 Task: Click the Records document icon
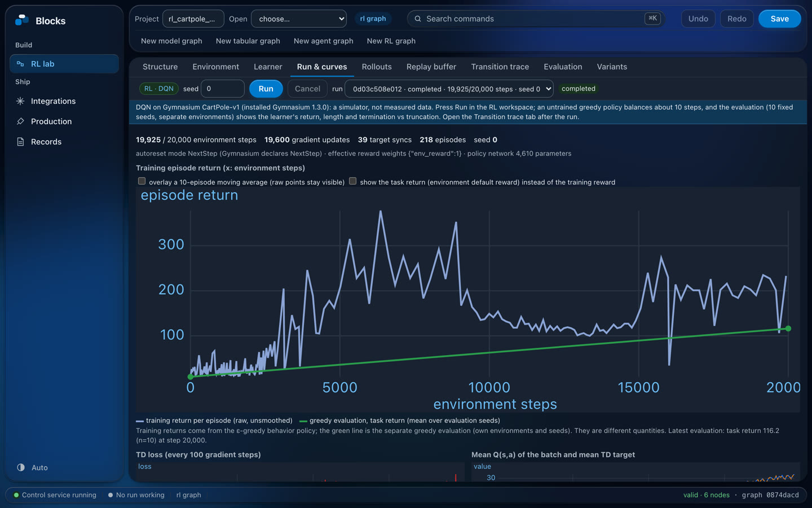(x=20, y=142)
